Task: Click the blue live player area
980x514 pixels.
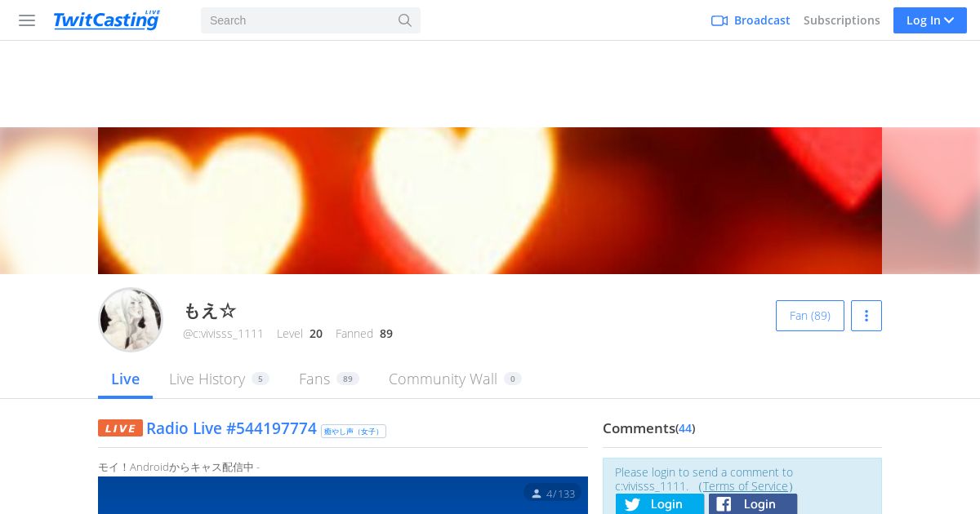Action: click(343, 495)
